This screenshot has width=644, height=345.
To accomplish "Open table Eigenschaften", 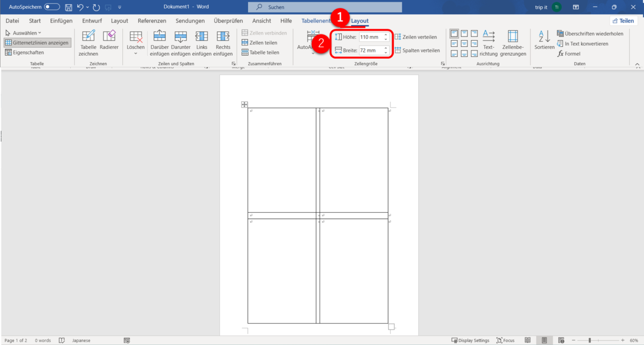I will pos(24,52).
